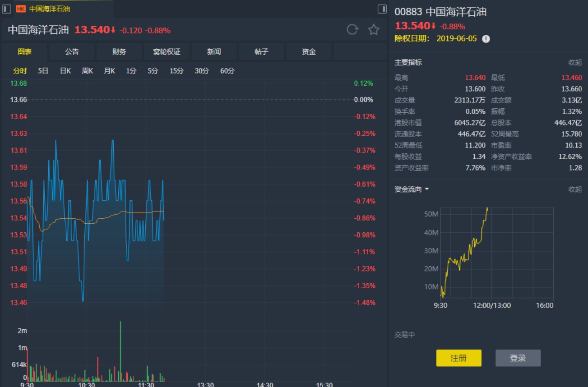The height and width of the screenshot is (387, 588).
Task: Toggle the right panel icon near 00883
Action: [x=382, y=9]
